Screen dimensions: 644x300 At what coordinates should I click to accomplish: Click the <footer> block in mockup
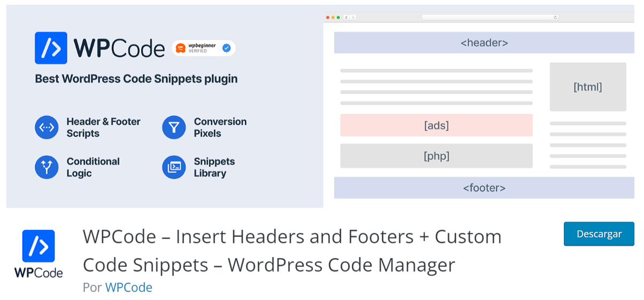(x=484, y=188)
